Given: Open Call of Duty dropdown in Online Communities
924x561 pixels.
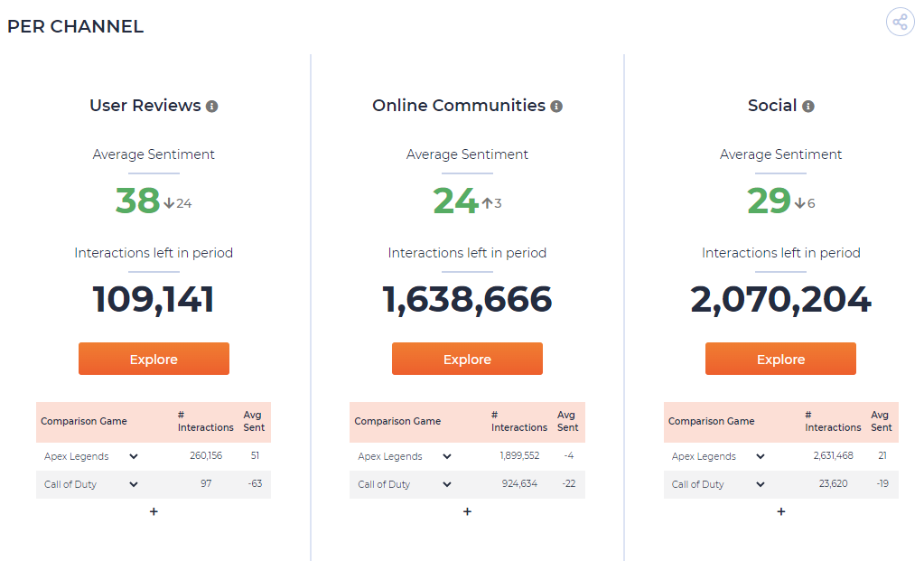Looking at the screenshot, I should [447, 484].
